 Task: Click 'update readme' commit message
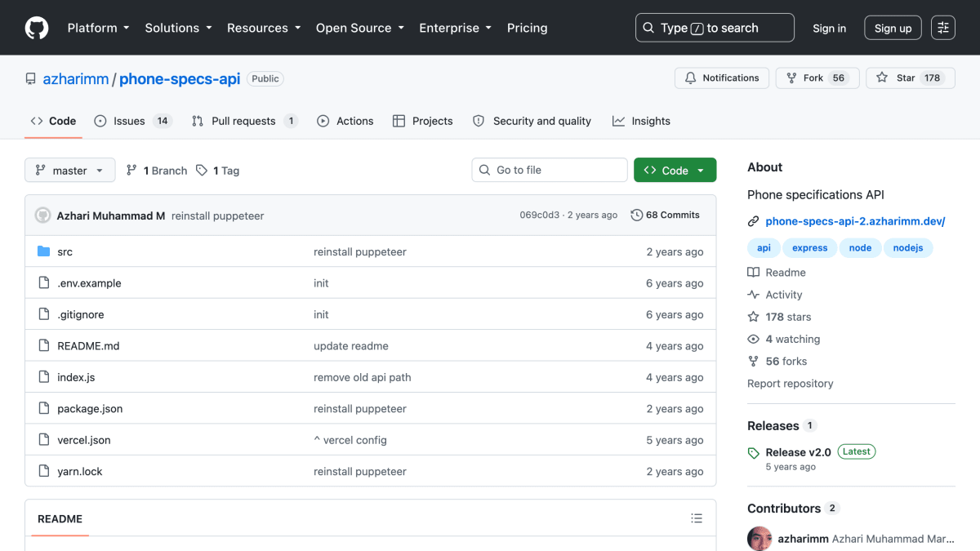[351, 346]
